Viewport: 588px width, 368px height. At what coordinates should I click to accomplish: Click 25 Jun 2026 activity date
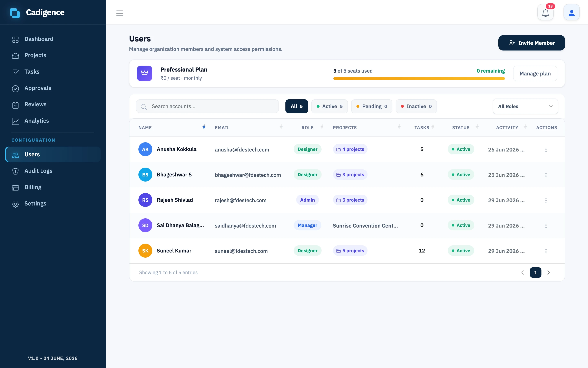point(506,175)
